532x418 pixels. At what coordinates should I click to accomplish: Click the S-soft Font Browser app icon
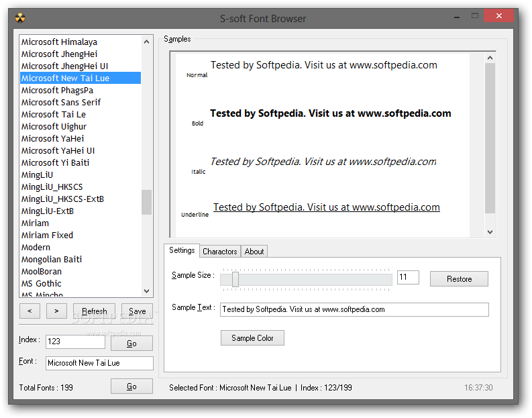[20, 18]
